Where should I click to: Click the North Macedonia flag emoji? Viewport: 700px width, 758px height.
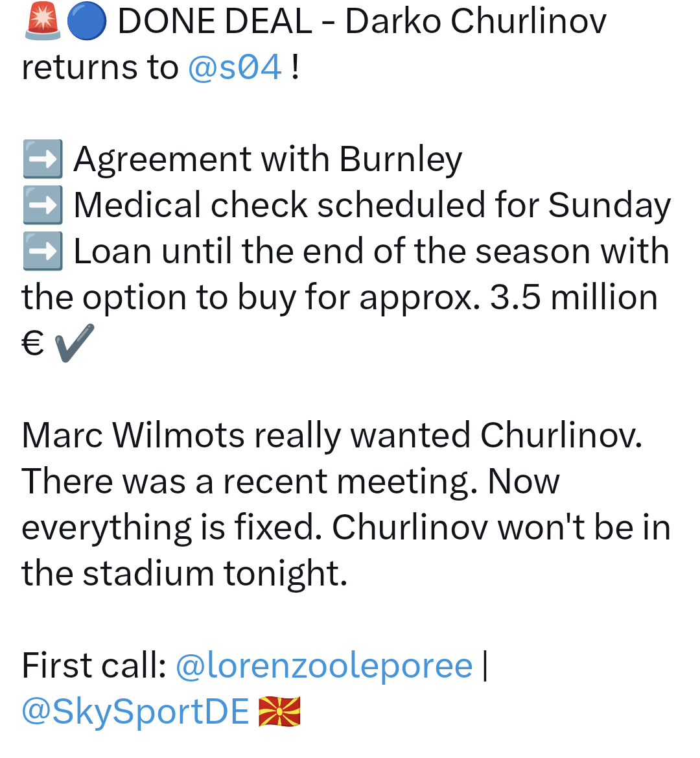tap(279, 711)
